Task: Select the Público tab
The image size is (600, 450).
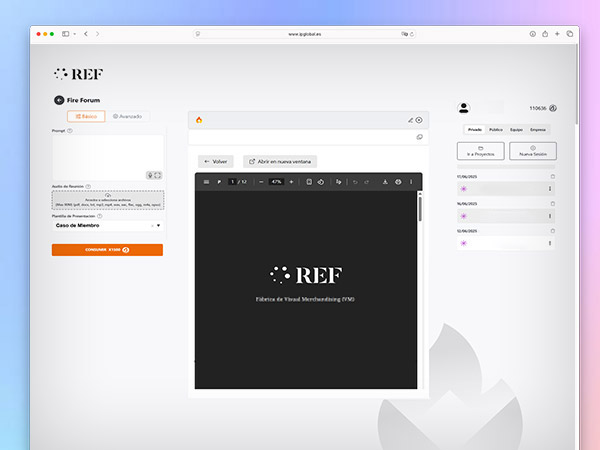Action: tap(496, 130)
